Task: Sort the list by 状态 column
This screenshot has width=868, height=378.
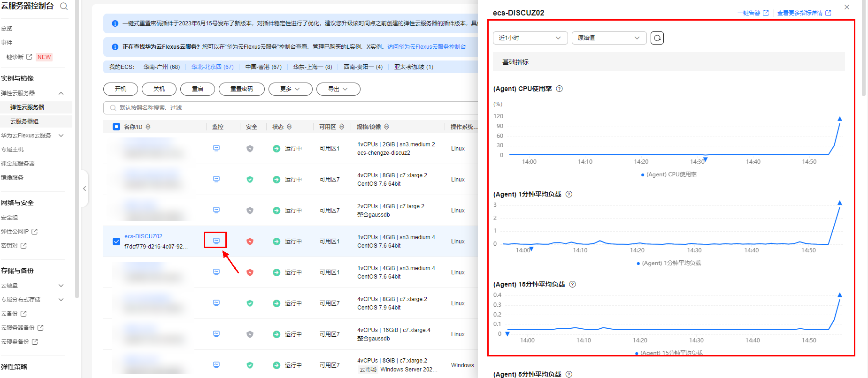Action: pyautogui.click(x=289, y=127)
